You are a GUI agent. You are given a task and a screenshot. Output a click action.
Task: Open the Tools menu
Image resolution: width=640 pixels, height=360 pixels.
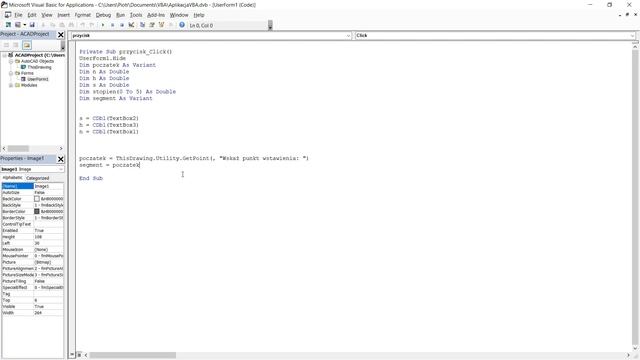[136, 15]
